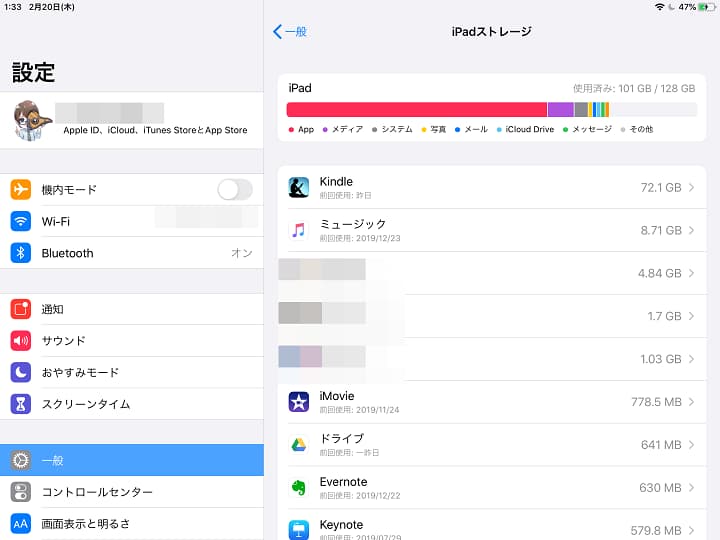Toggle the 機内モード switch

[x=235, y=190]
